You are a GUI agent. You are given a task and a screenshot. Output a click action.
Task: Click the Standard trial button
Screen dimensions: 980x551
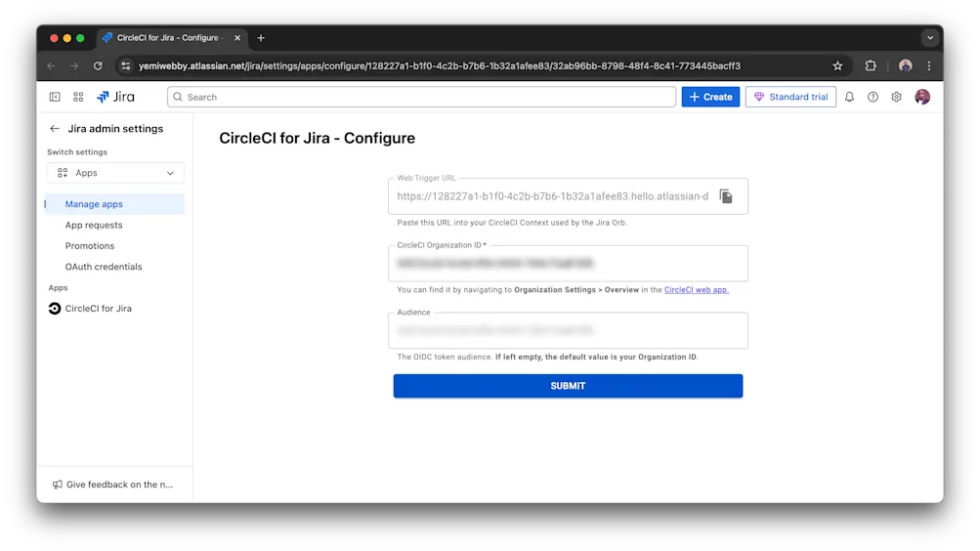[x=790, y=97]
